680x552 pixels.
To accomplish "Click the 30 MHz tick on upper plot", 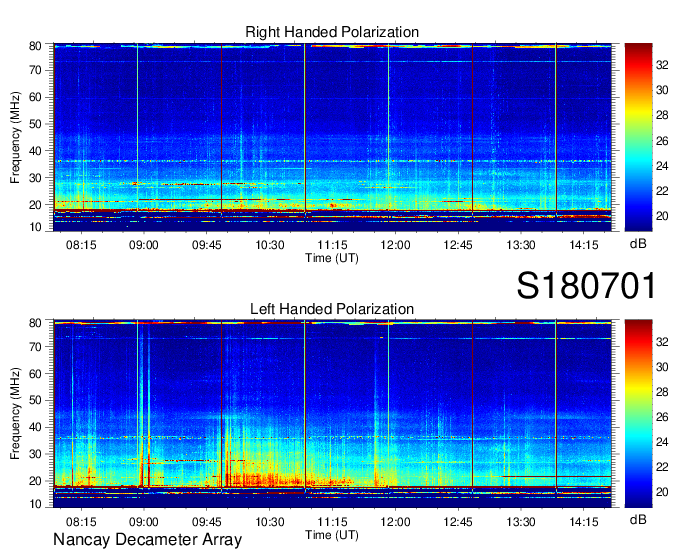I will tap(35, 178).
